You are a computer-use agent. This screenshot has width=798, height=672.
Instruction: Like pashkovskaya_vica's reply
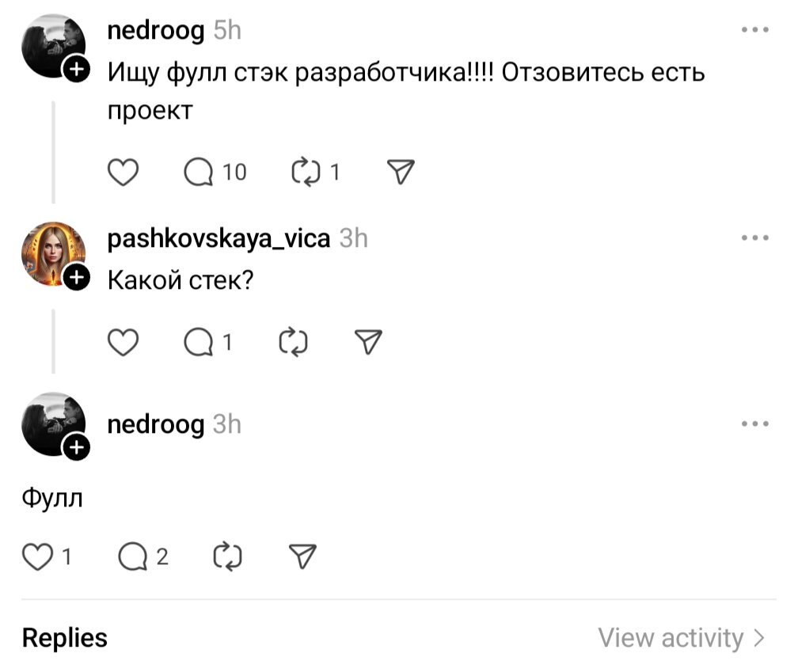[x=123, y=342]
